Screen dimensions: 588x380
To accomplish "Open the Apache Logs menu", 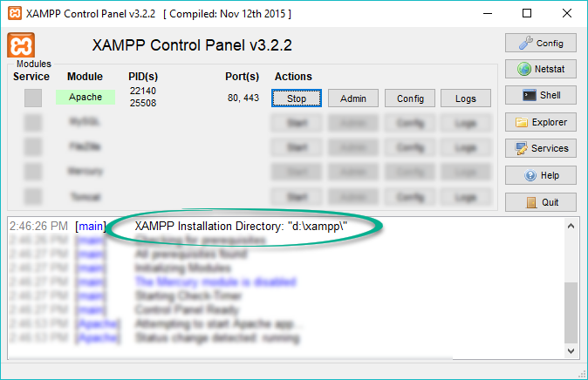I will tap(466, 98).
